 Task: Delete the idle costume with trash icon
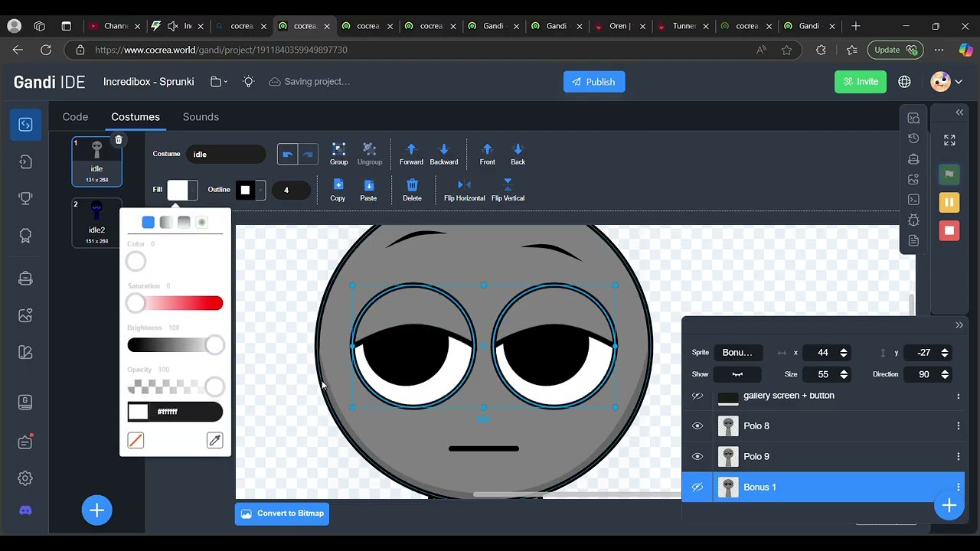tap(118, 140)
